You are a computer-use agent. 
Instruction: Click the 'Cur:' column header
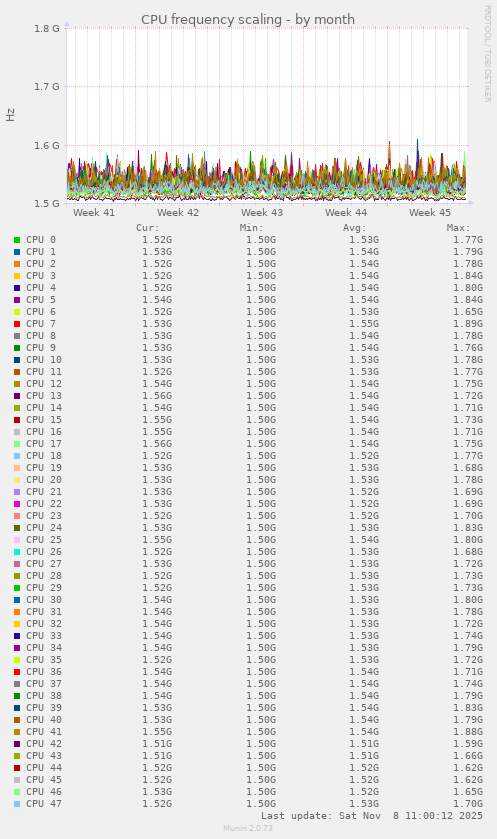coord(148,228)
